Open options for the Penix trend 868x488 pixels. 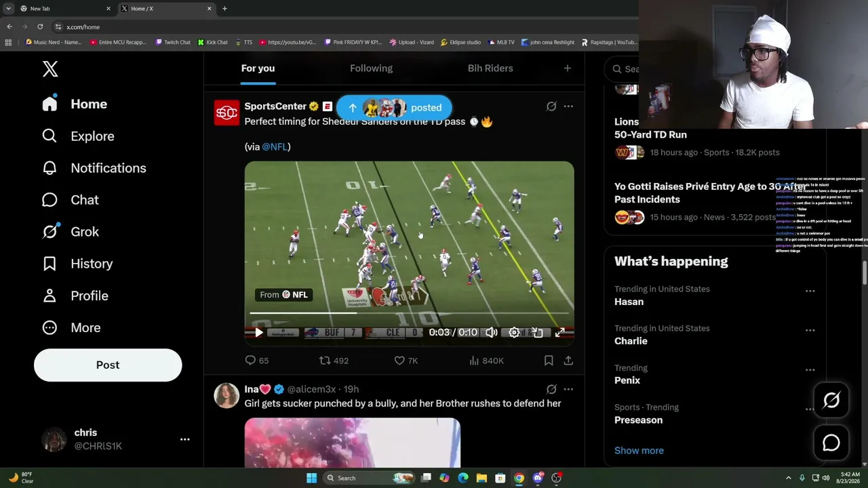pyautogui.click(x=810, y=370)
